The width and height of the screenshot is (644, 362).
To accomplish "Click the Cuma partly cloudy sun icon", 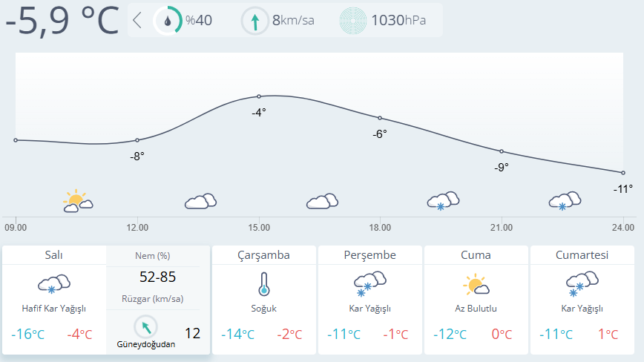I will [476, 284].
